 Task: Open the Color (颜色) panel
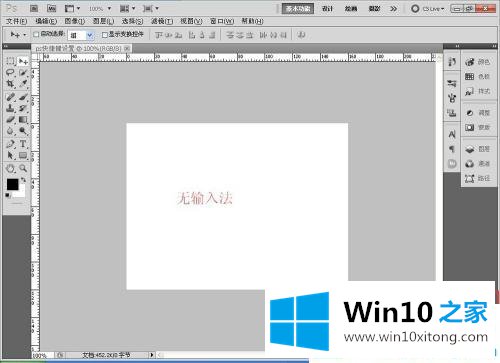478,62
